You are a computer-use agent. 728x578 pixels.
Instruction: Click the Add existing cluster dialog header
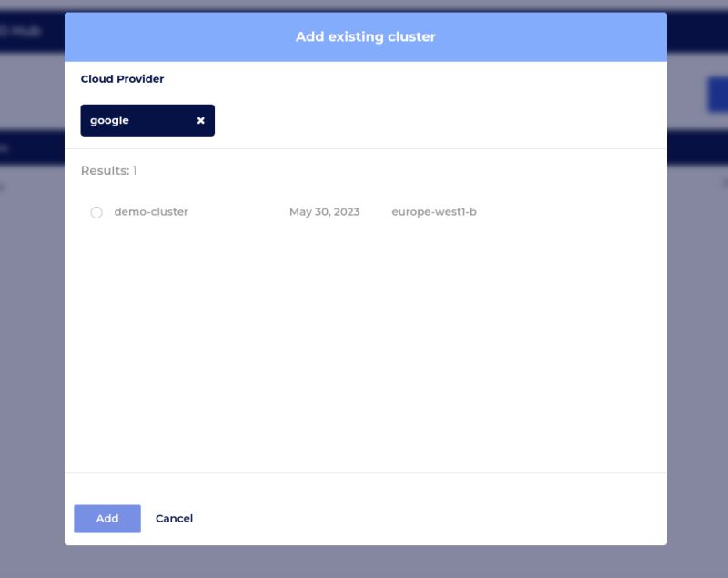[x=364, y=36]
